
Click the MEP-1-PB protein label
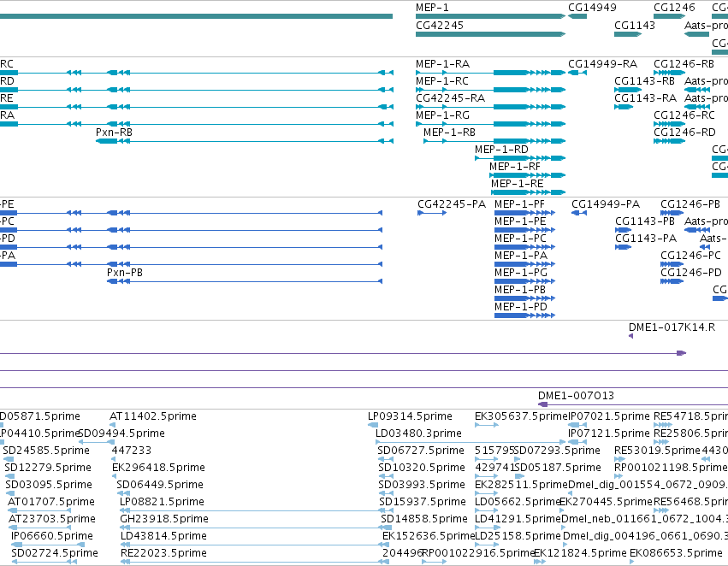click(520, 290)
